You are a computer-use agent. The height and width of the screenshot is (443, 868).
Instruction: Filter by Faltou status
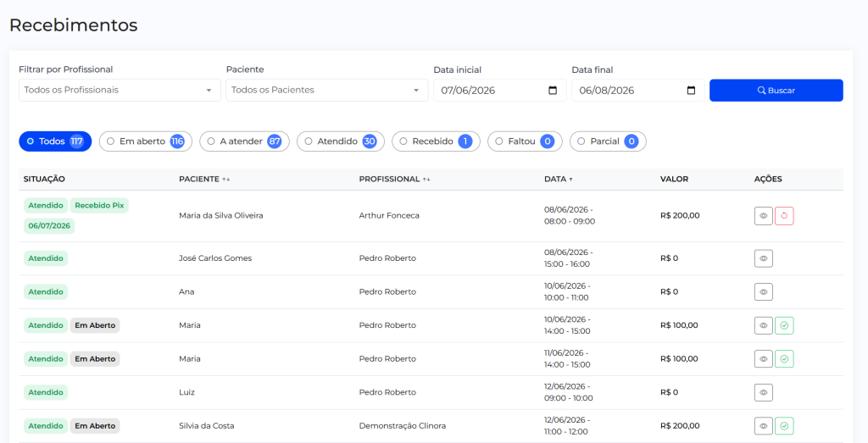(x=525, y=141)
